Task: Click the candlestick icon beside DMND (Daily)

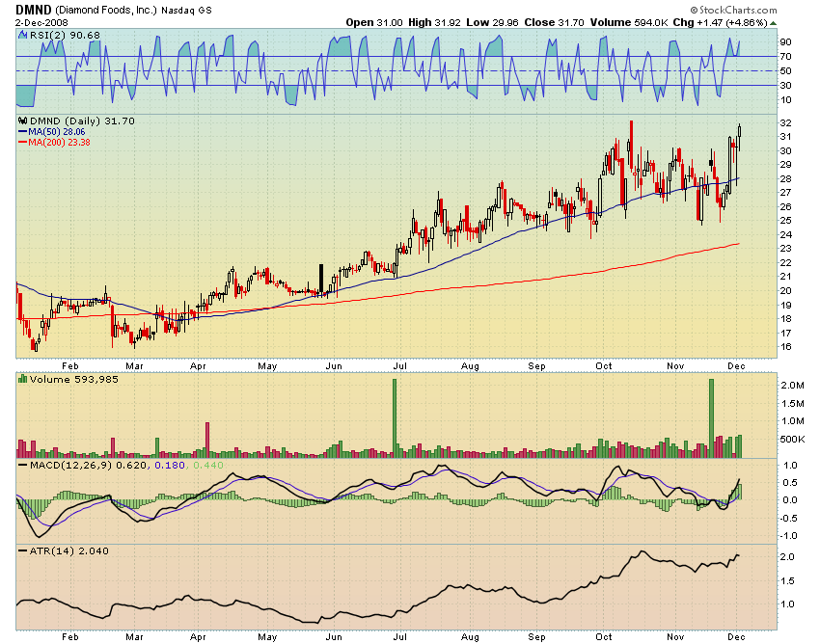Action: pos(22,121)
